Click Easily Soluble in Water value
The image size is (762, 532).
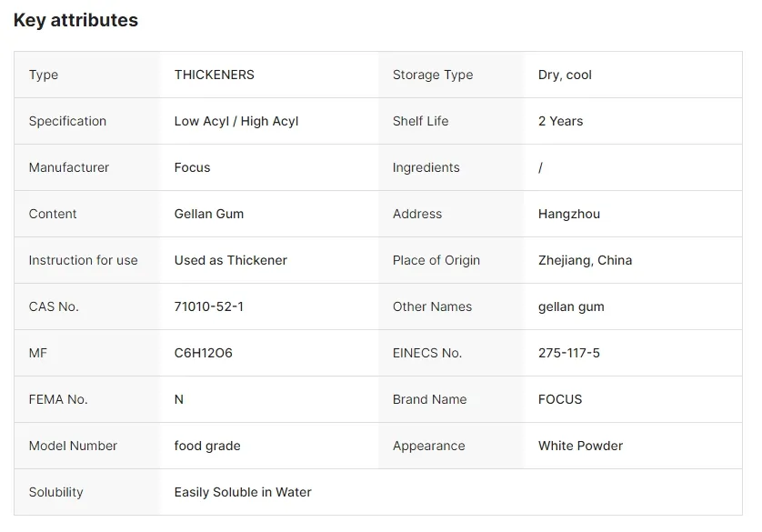point(243,492)
